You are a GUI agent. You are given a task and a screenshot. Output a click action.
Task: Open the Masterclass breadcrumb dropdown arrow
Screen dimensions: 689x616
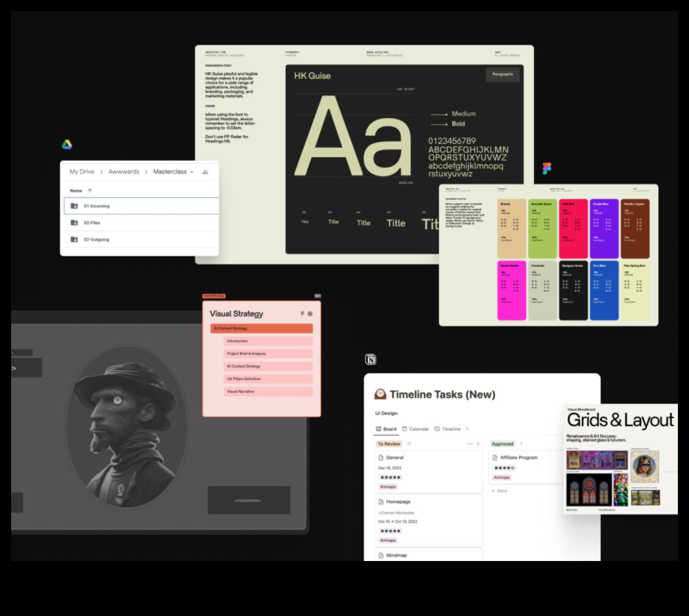192,172
